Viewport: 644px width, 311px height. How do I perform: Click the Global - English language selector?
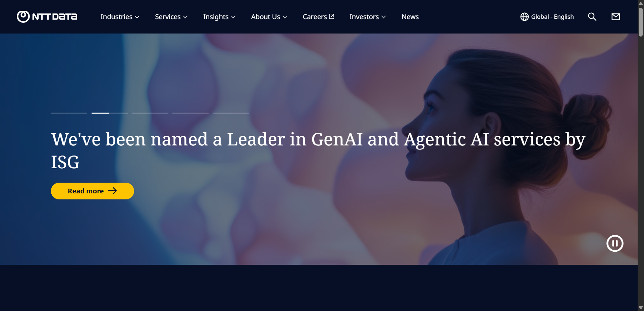pos(547,17)
